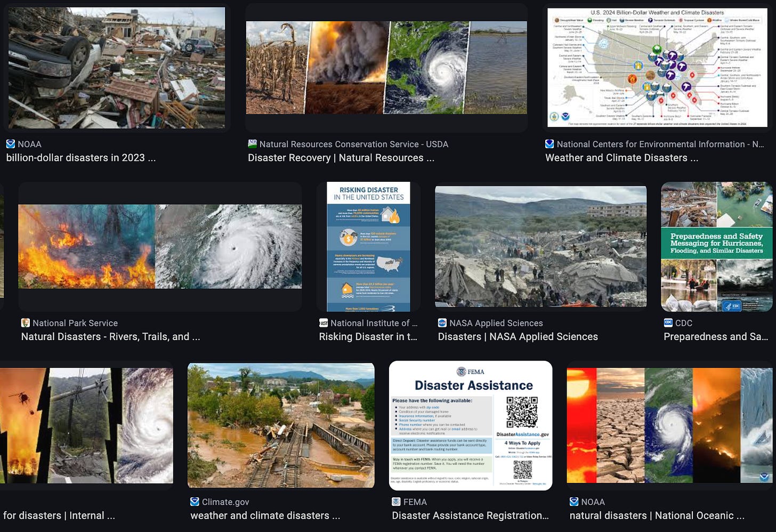776x532 pixels.
Task: Open 'weather and climate disasters' Climate.gov link
Action: 265,515
